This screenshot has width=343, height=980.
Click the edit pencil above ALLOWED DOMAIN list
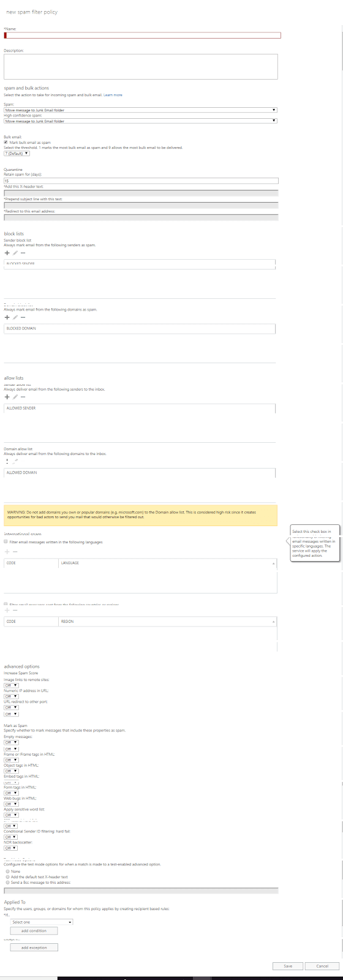tap(15, 461)
